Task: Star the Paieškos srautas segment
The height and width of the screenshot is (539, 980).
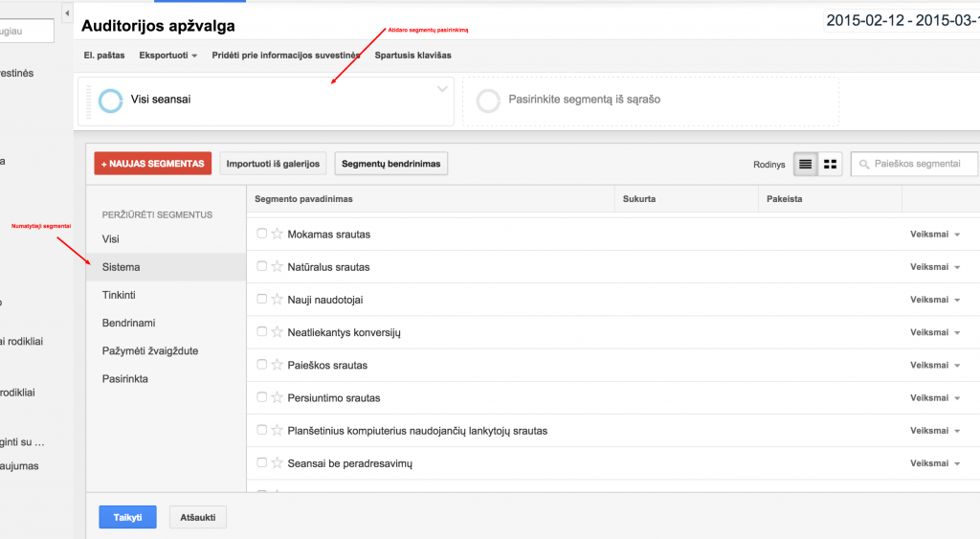Action: (277, 365)
